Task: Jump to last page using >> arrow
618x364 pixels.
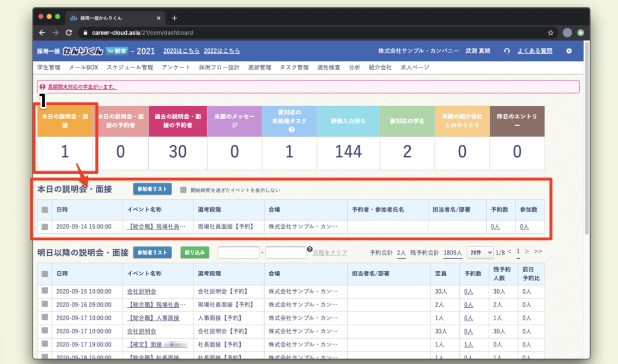Action: coord(538,252)
